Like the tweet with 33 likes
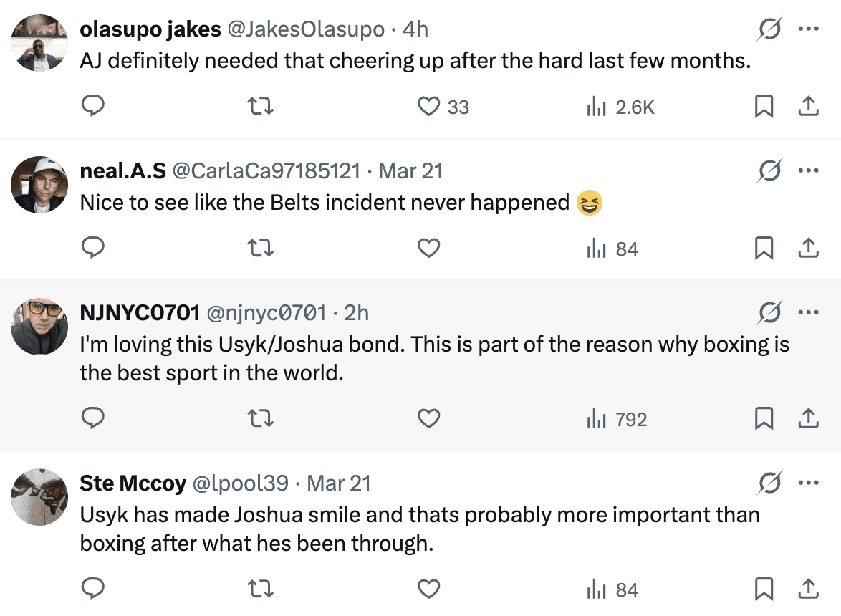 [428, 107]
